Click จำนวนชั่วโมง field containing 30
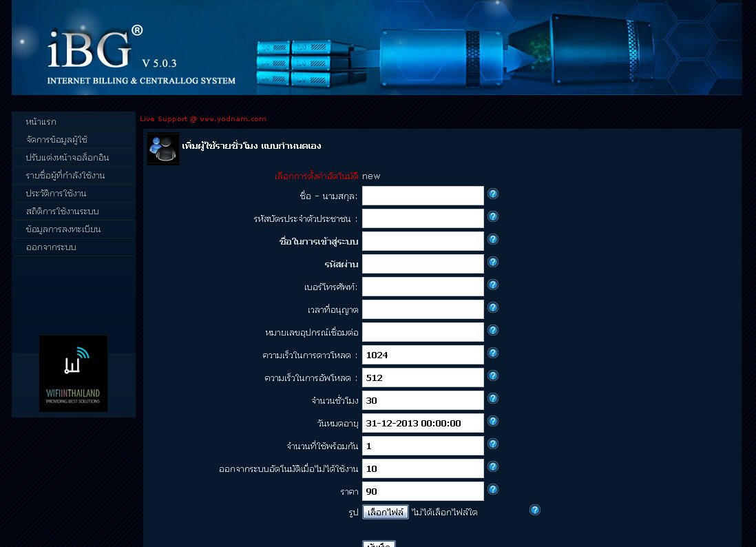Screen dimensions: 756x547 [423, 400]
